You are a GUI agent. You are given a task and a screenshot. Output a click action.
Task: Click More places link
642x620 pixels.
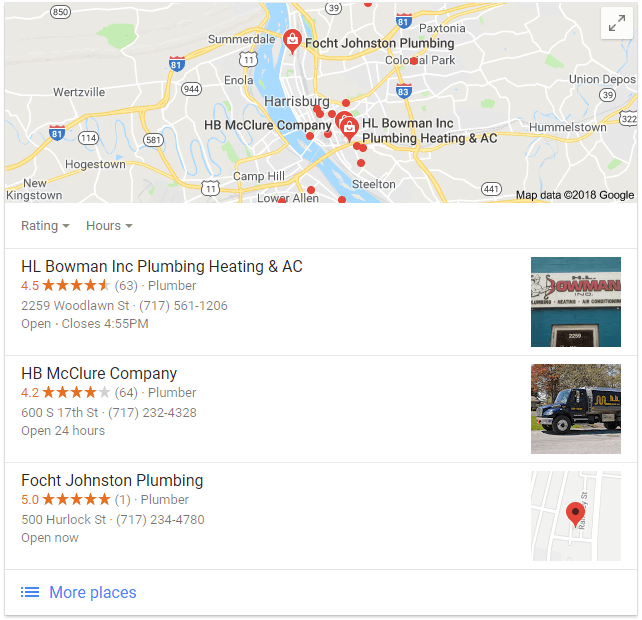pos(93,592)
